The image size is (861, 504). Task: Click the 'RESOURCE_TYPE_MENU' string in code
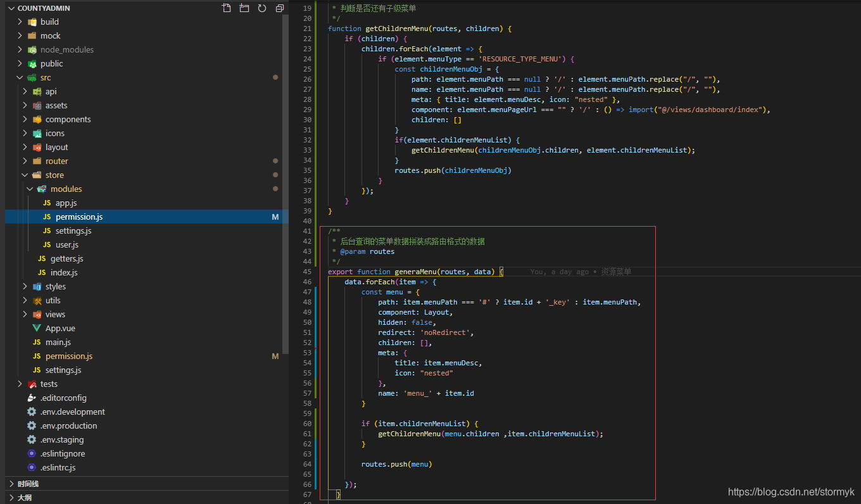(522, 59)
